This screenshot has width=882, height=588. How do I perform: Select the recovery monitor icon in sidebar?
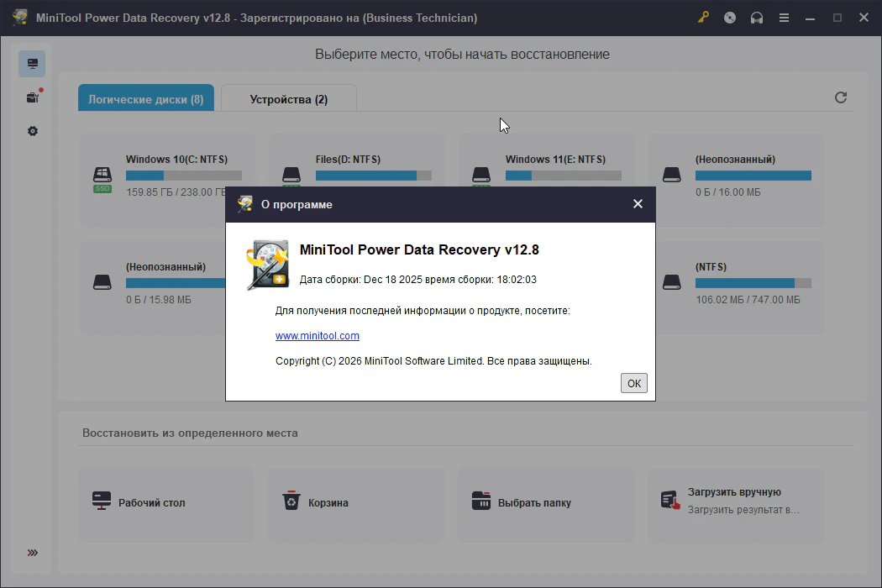coord(32,64)
